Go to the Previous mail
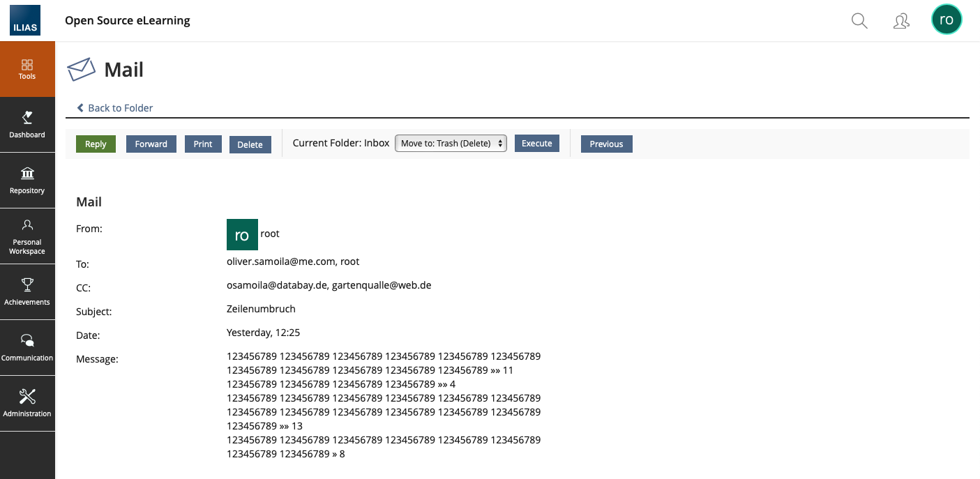 point(606,144)
